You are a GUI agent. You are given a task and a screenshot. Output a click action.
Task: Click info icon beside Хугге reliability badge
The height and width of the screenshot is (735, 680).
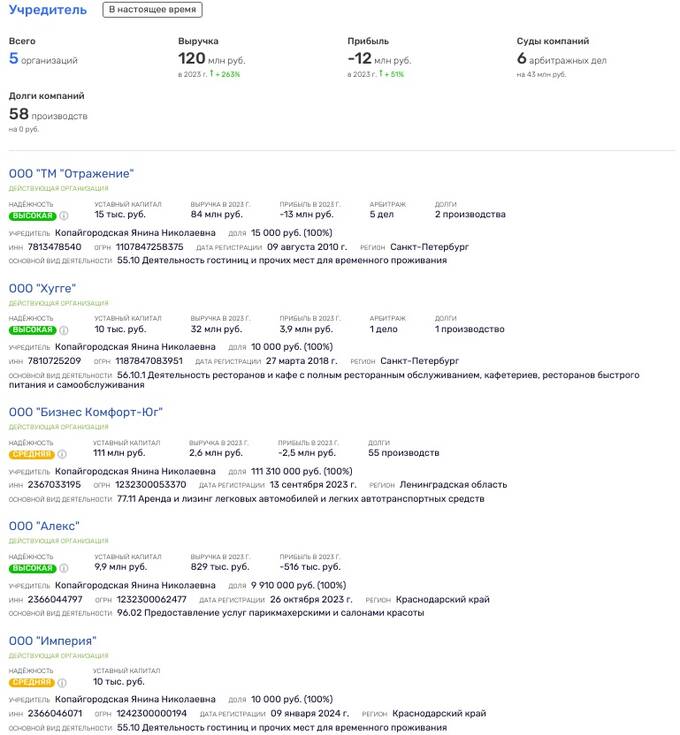64,329
